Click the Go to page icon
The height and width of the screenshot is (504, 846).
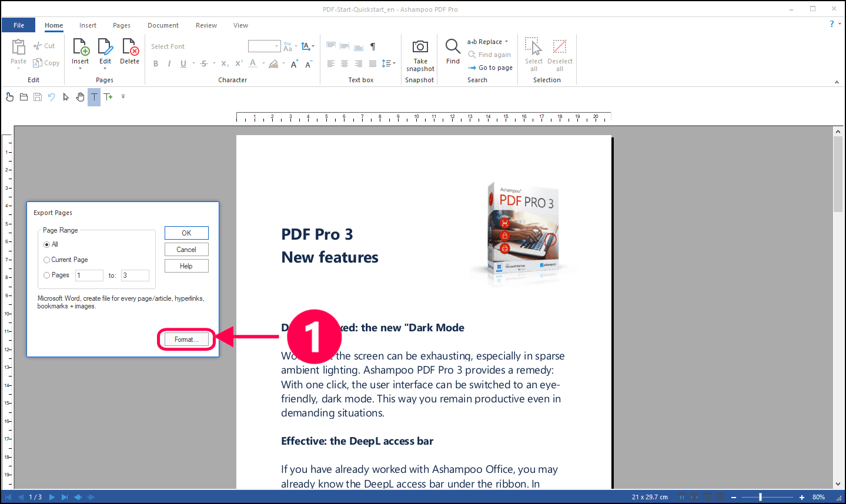[472, 68]
